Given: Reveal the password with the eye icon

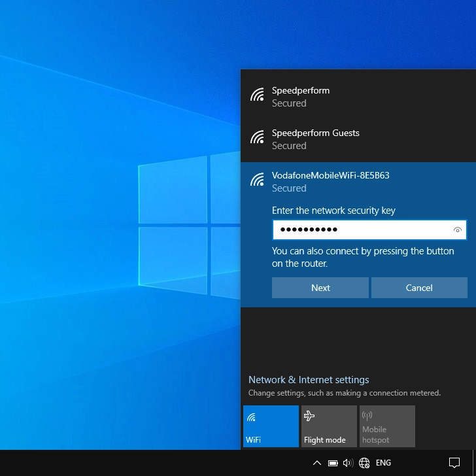Looking at the screenshot, I should pos(457,230).
